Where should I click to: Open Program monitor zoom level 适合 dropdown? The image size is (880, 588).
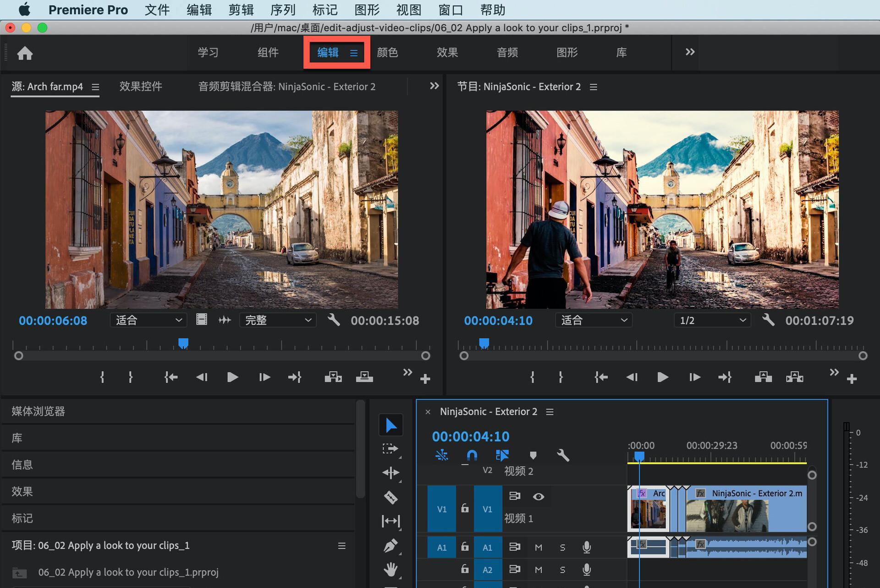[594, 320]
